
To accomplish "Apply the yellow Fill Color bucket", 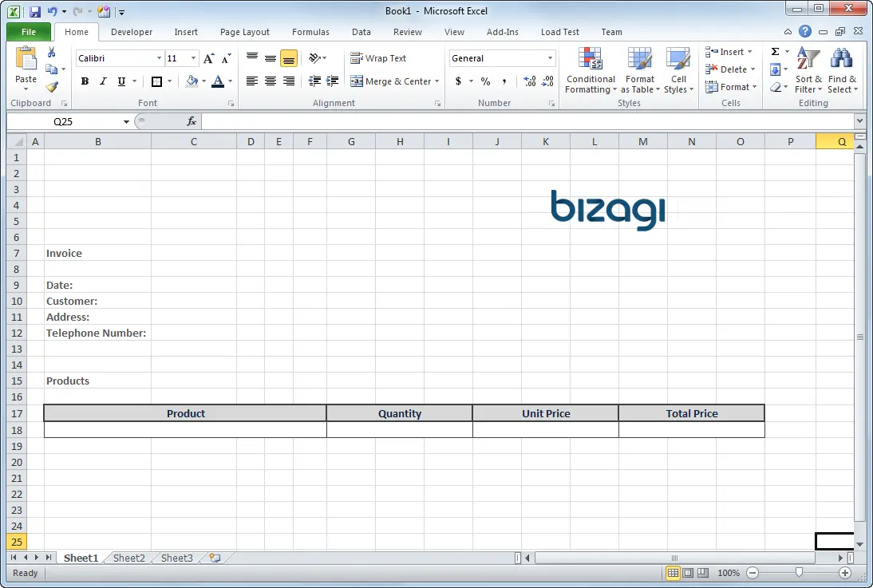I will click(x=192, y=81).
